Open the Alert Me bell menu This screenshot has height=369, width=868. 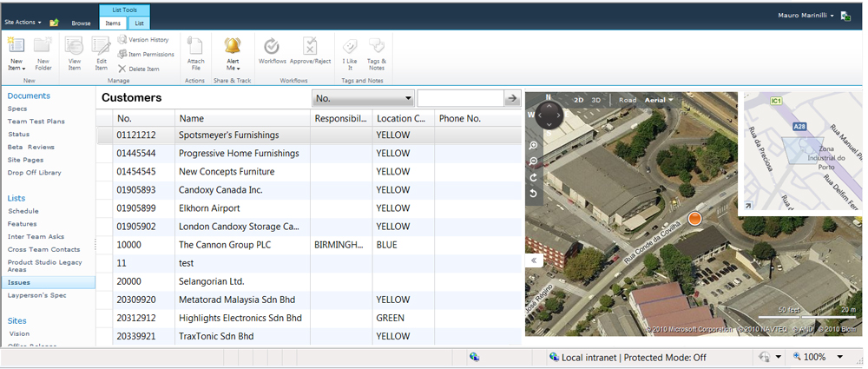click(233, 54)
